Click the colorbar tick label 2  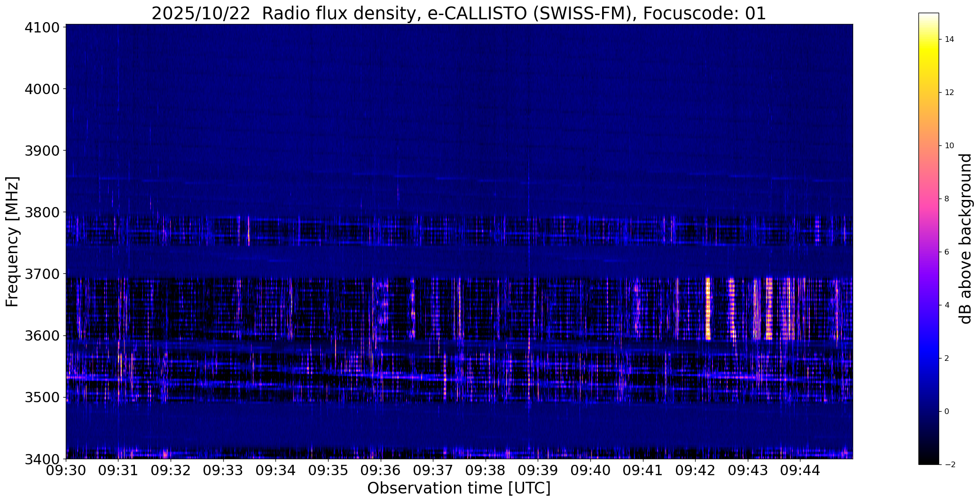click(947, 358)
